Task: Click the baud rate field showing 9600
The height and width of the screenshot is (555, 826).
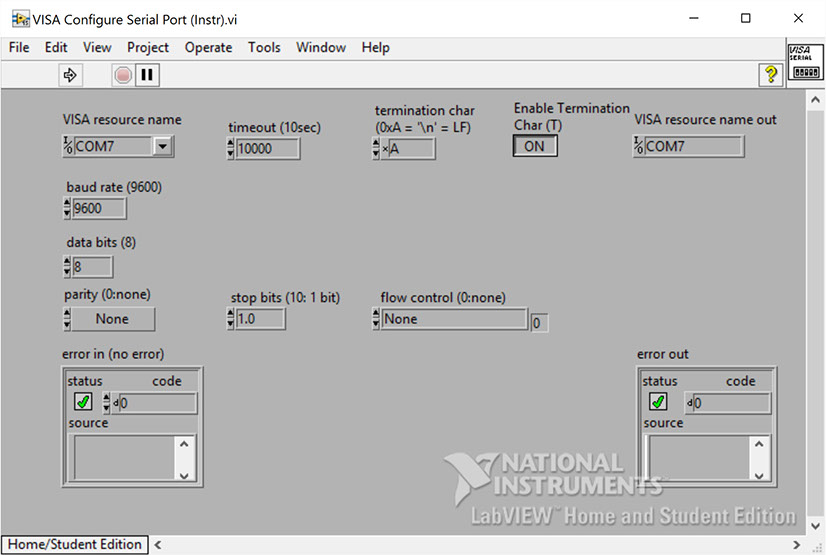Action: [99, 209]
